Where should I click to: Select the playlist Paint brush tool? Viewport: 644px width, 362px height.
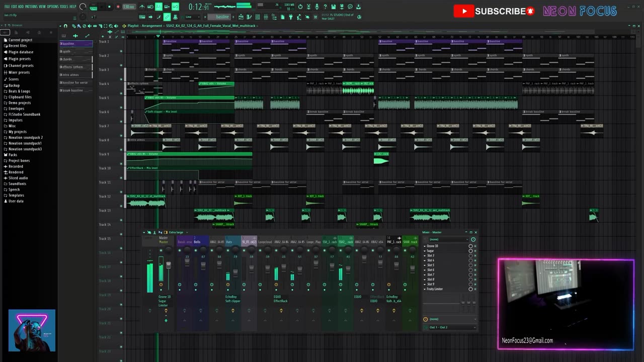pyautogui.click(x=79, y=26)
